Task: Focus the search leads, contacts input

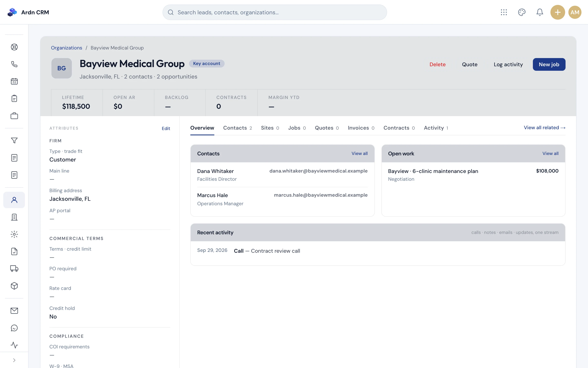Action: [x=275, y=12]
